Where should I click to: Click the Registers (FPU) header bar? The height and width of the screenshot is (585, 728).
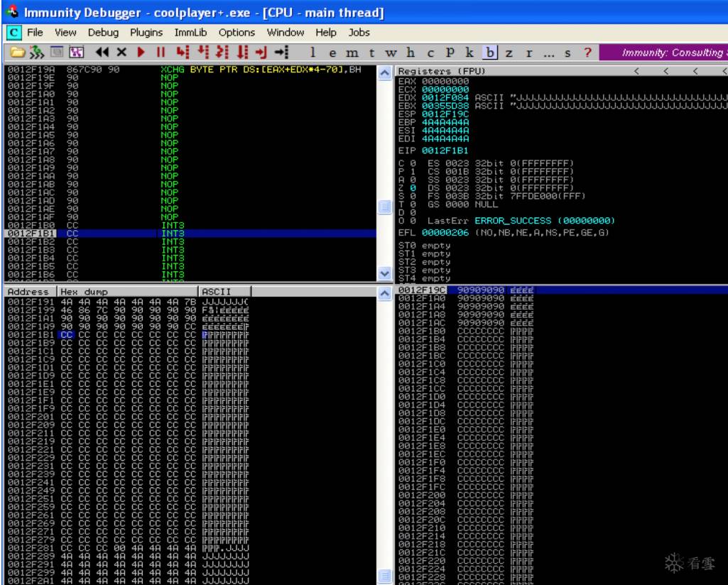tap(561, 71)
